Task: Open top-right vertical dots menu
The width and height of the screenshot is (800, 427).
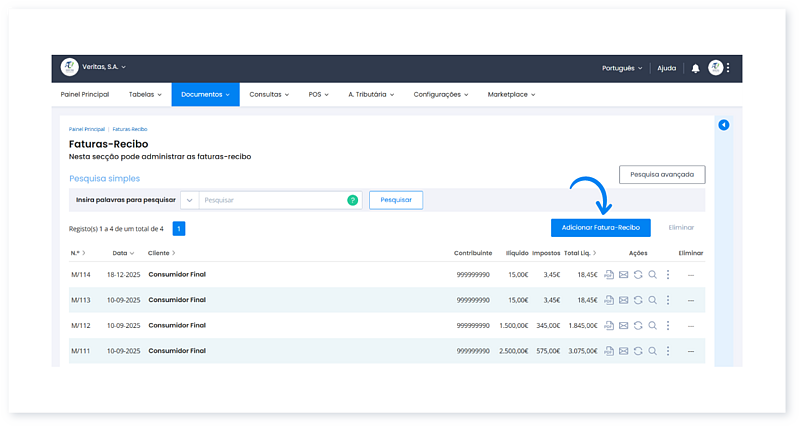Action: [728, 68]
